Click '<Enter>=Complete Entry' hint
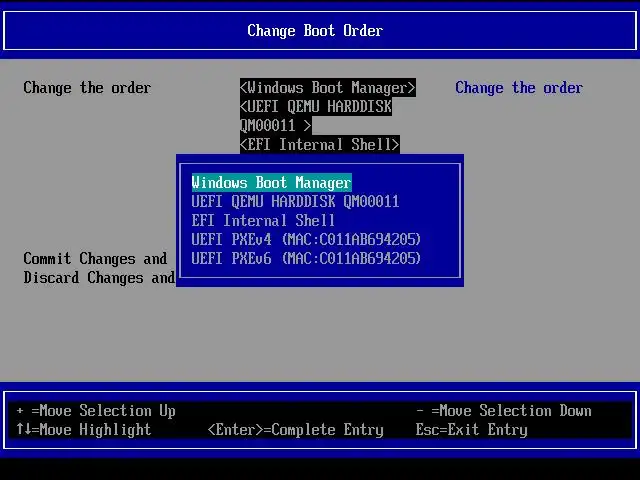This screenshot has width=640, height=480. click(x=296, y=429)
